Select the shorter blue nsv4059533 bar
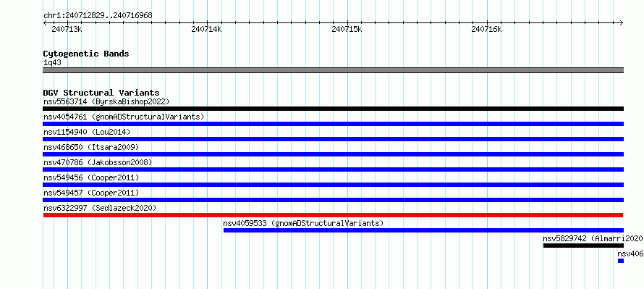The height and width of the screenshot is (289, 644). tap(423, 230)
